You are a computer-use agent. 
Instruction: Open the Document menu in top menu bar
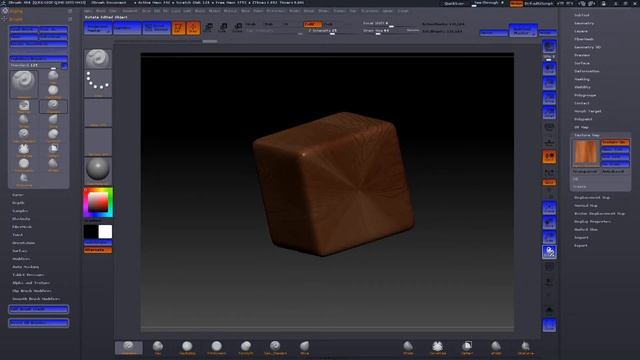click(130, 11)
